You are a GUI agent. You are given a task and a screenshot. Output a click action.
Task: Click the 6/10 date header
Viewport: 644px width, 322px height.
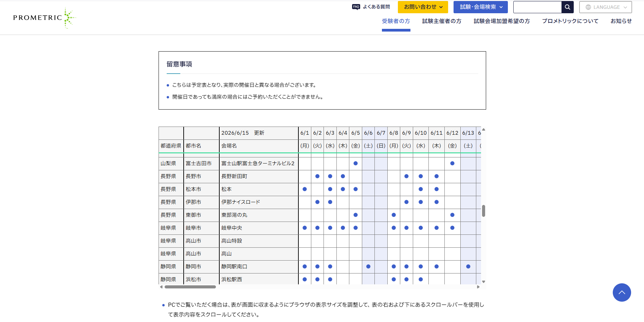point(421,133)
